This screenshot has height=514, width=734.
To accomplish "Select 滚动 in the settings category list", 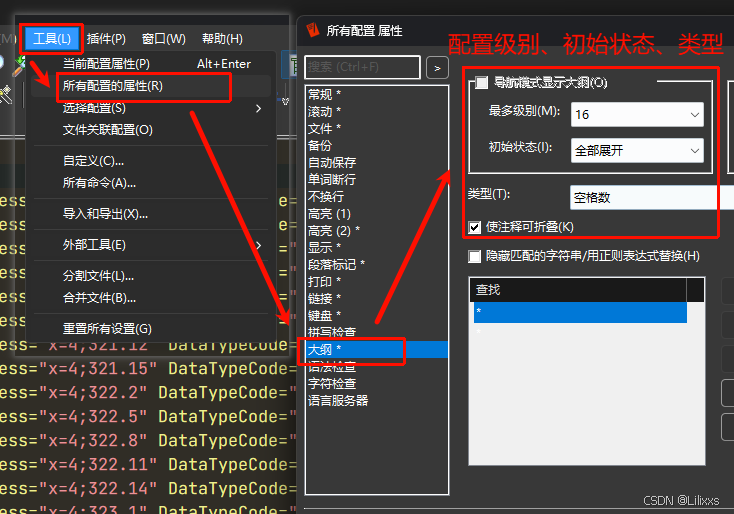I will (376, 111).
